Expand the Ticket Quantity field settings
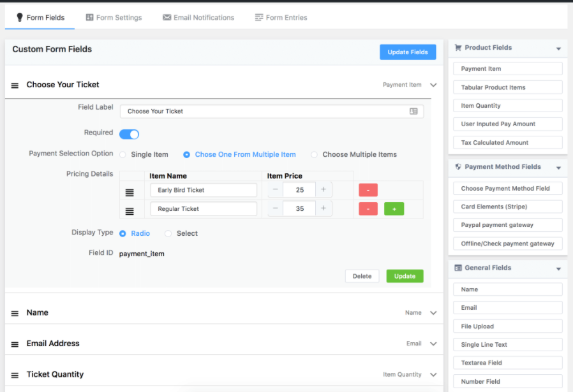The height and width of the screenshot is (392, 573). (x=433, y=375)
